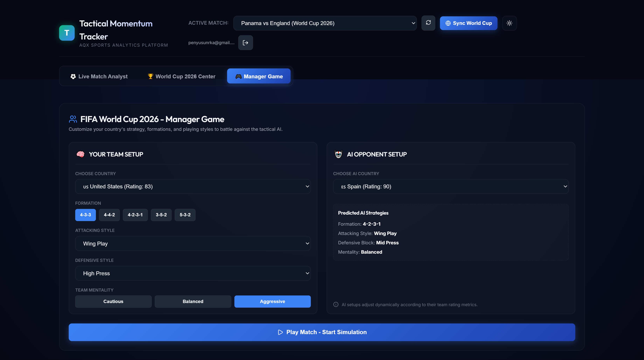Open the Defensive Style dropdown
The height and width of the screenshot is (360, 644).
(x=193, y=273)
